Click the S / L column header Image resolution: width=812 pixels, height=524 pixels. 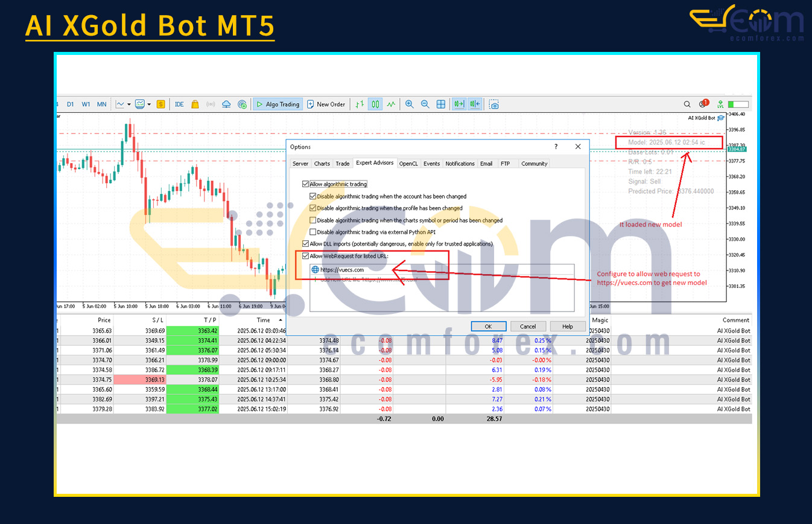coord(157,320)
